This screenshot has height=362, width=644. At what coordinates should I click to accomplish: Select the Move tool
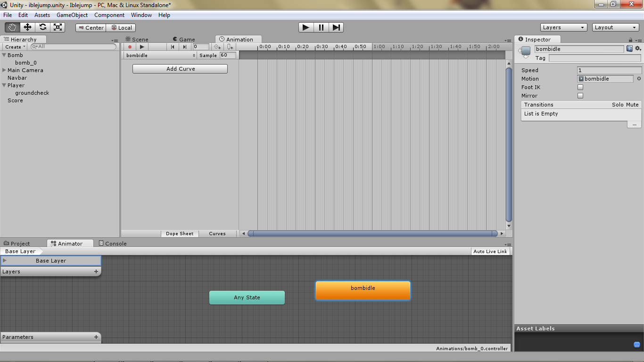[x=27, y=27]
